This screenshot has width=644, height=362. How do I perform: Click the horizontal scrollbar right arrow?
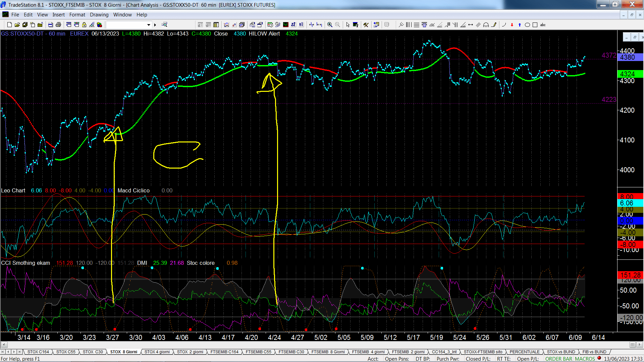tap(640, 345)
